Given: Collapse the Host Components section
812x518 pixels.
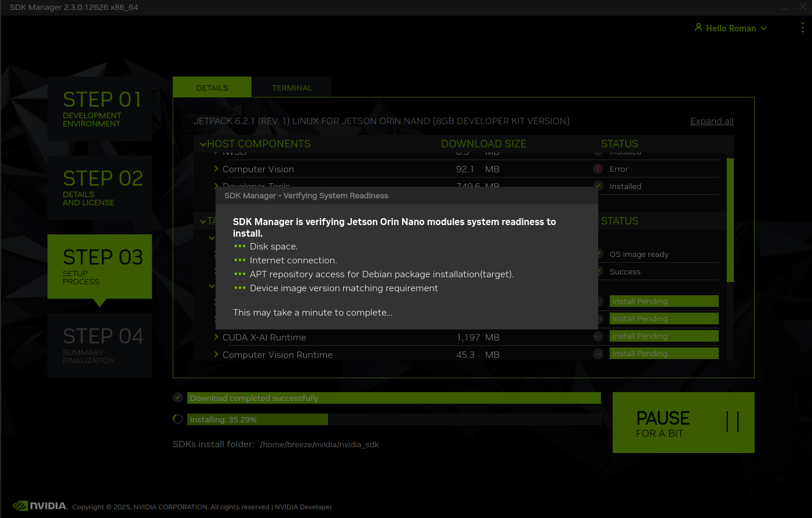Looking at the screenshot, I should (x=203, y=144).
